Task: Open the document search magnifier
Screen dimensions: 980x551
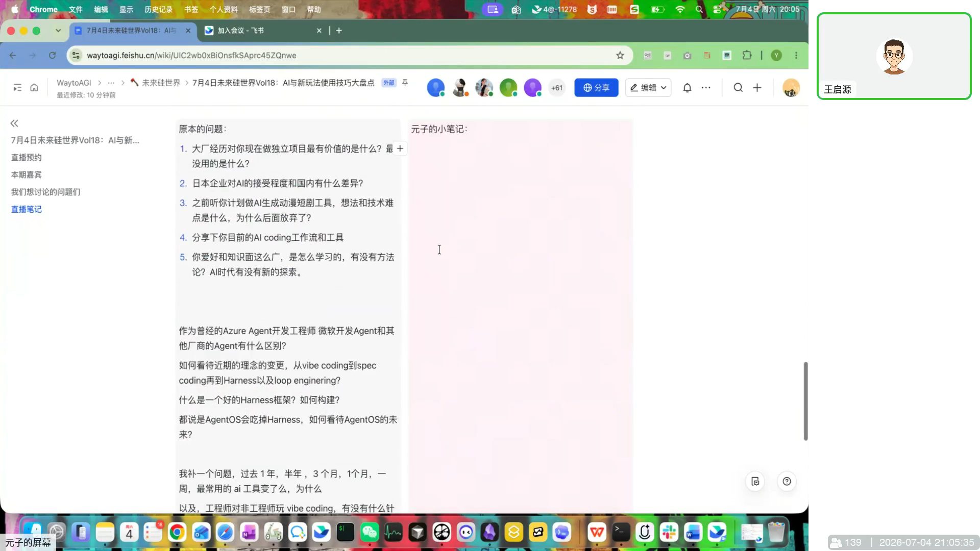Action: pyautogui.click(x=738, y=88)
